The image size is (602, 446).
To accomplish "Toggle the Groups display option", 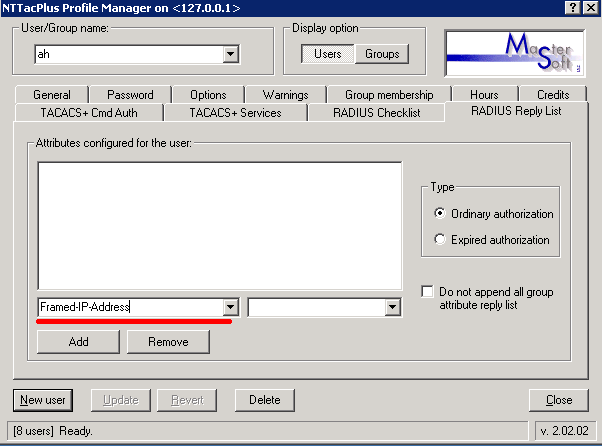I will pos(382,54).
